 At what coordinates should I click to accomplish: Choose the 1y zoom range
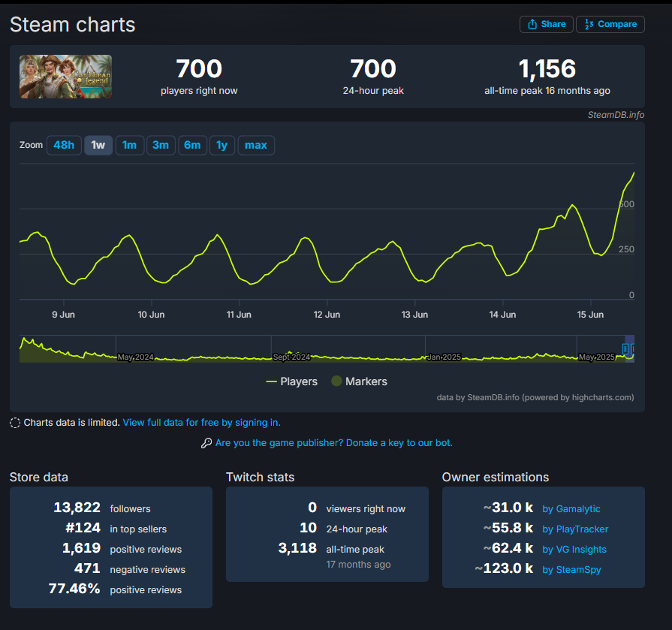222,145
